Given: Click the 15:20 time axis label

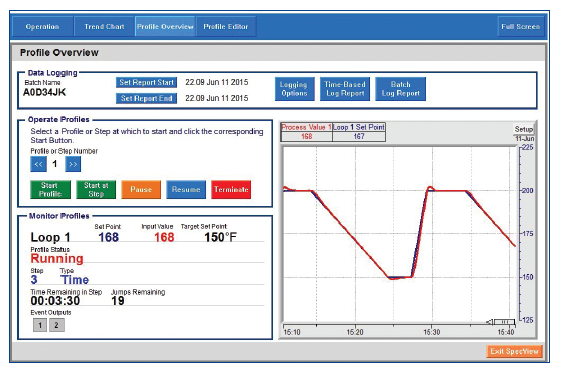Looking at the screenshot, I should pyautogui.click(x=355, y=332).
